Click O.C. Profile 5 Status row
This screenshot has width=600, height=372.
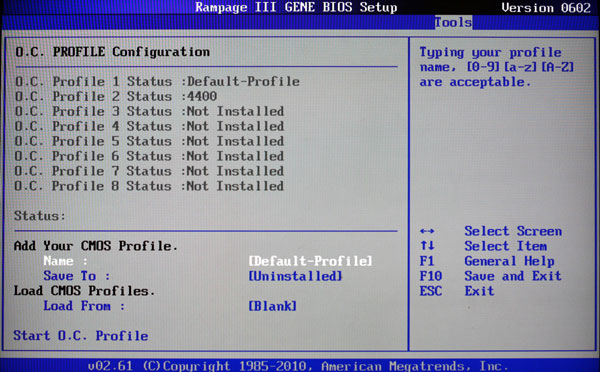pos(149,141)
